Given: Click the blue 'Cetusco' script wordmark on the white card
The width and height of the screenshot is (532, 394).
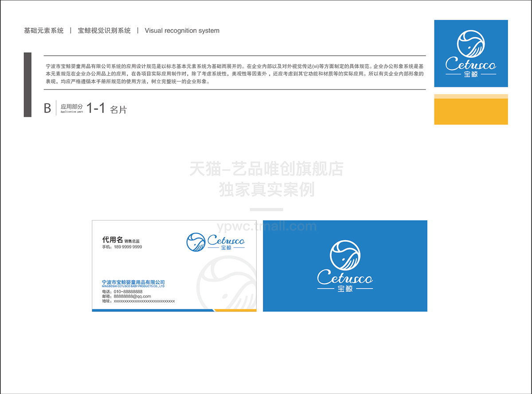Looking at the screenshot, I should [x=226, y=241].
